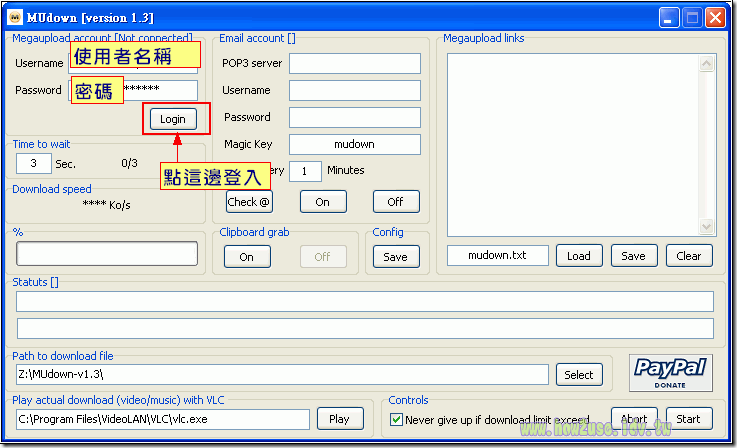Toggle the Never give up checkbox
Screen dimensions: 737x448
pos(396,419)
